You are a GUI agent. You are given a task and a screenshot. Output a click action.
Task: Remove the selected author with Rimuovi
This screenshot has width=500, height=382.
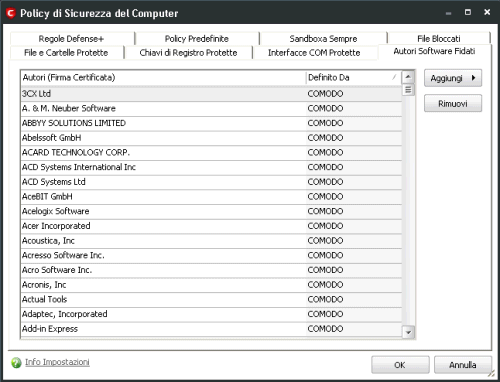coord(453,103)
